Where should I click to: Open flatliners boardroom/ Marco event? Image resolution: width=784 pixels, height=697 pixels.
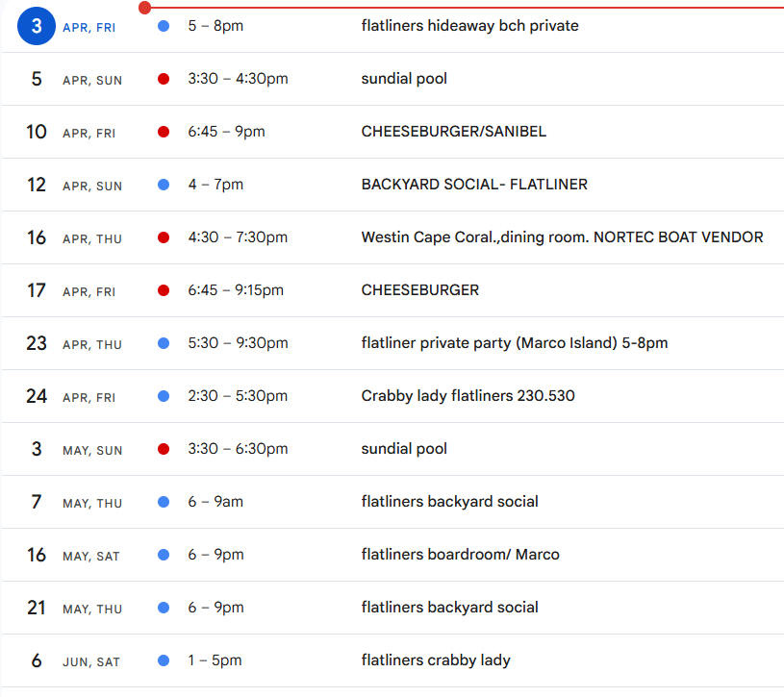[460, 555]
